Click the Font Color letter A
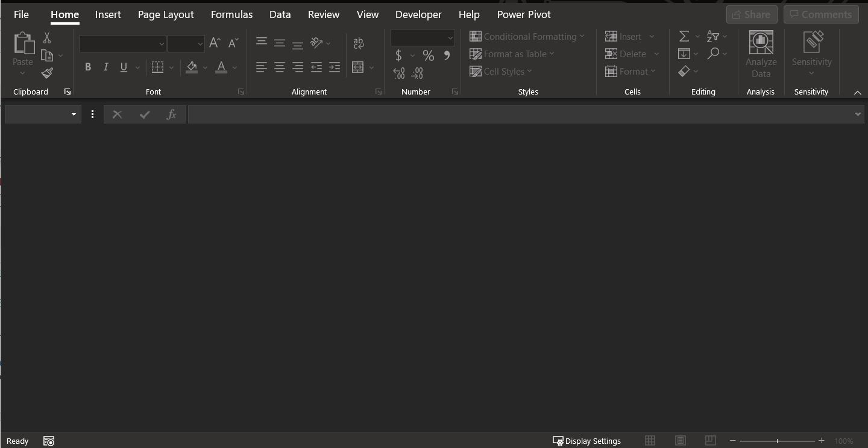This screenshot has height=448, width=868. (221, 67)
